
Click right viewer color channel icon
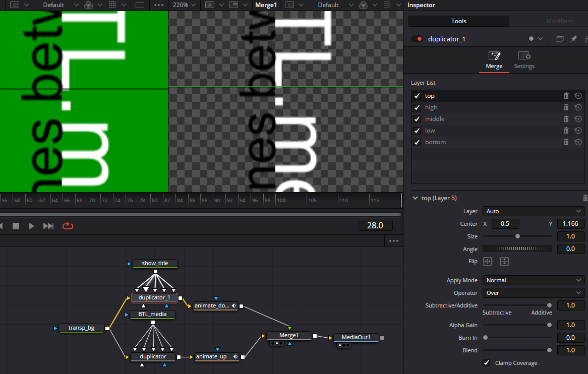click(364, 5)
